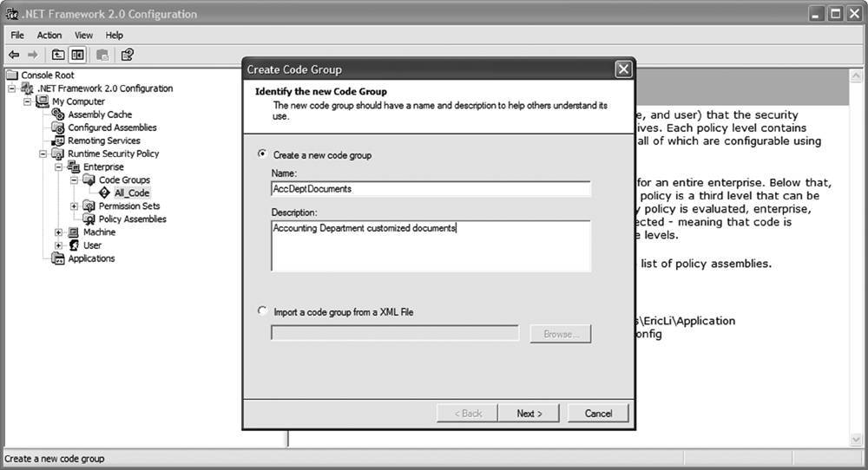The height and width of the screenshot is (470, 868).
Task: Click the Cancel button in dialog
Action: pyautogui.click(x=598, y=414)
